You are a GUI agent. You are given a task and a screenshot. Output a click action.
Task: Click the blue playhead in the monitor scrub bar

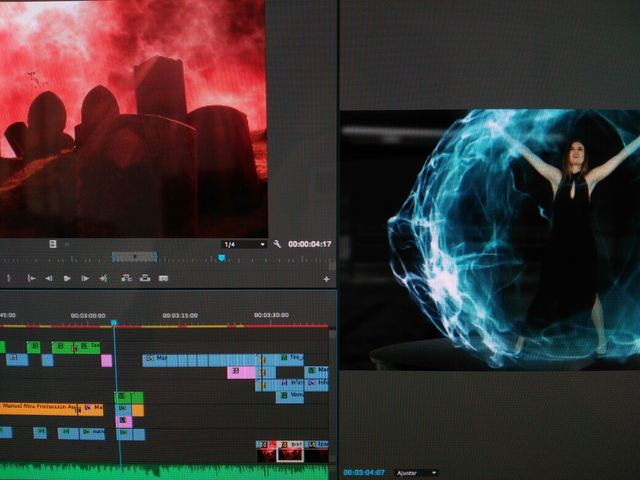pos(221,258)
